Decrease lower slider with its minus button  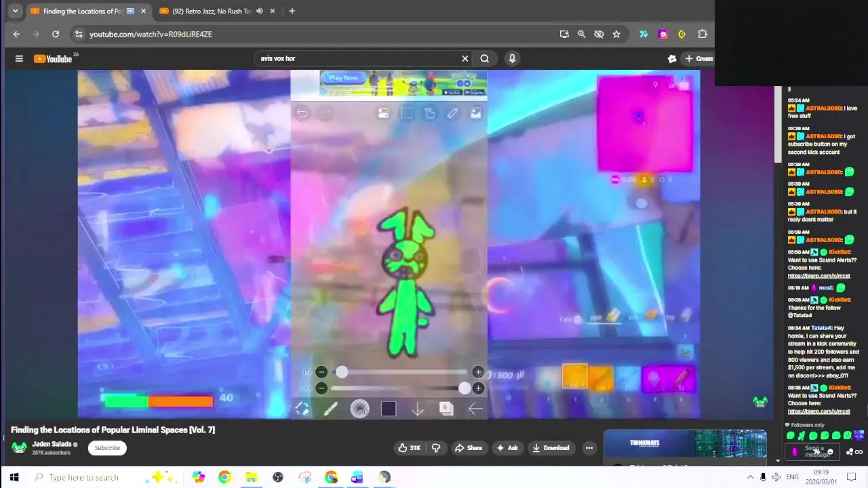pyautogui.click(x=321, y=388)
